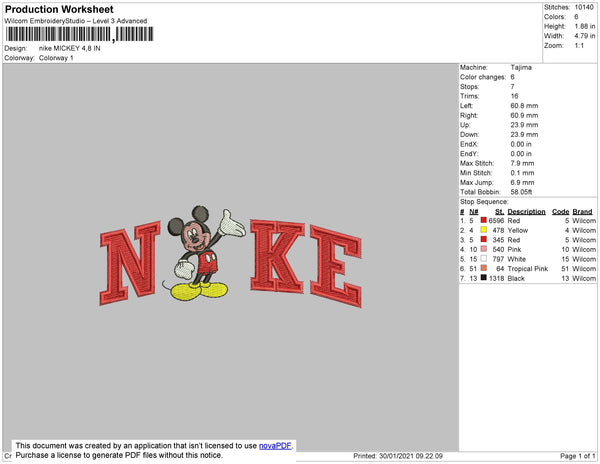600x464 pixels.
Task: Click the Min Stitch value '0.1 mm'
Action: coord(522,173)
